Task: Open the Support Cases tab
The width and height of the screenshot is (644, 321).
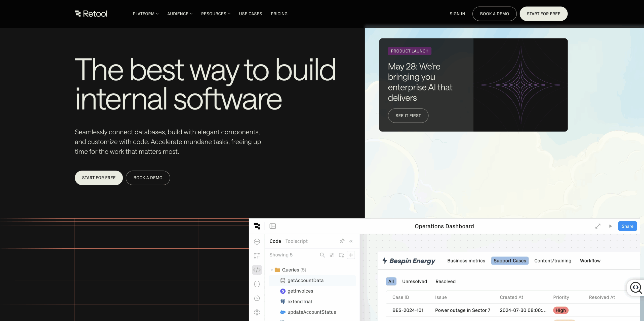Action: [x=510, y=261]
